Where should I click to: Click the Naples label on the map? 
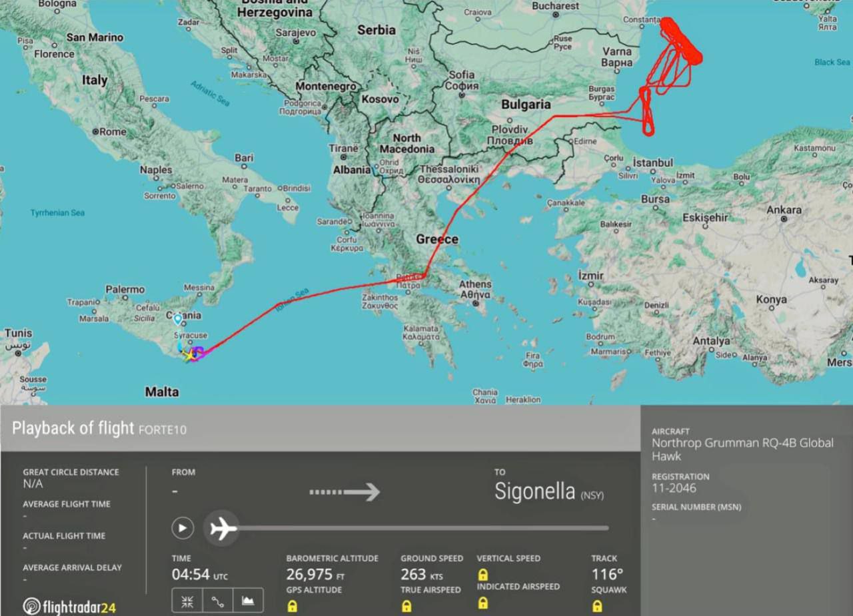point(156,170)
